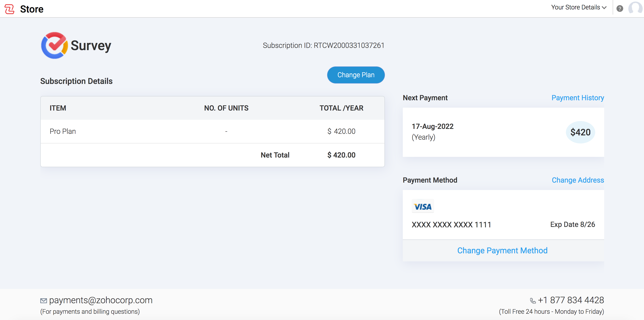The image size is (644, 320).
Task: Click the Zoho Store logo icon
Action: click(9, 9)
